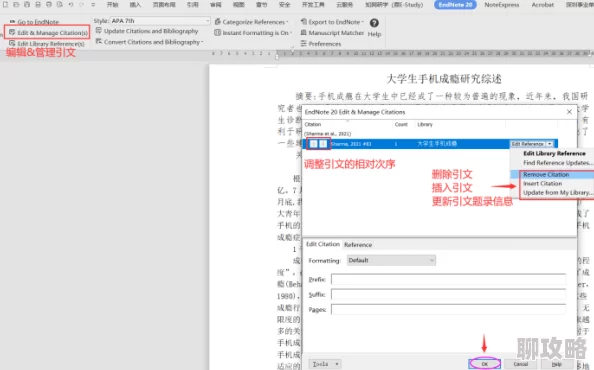The image size is (594, 370).
Task: Open the Tools dropdown button in dialog
Action: click(x=325, y=364)
